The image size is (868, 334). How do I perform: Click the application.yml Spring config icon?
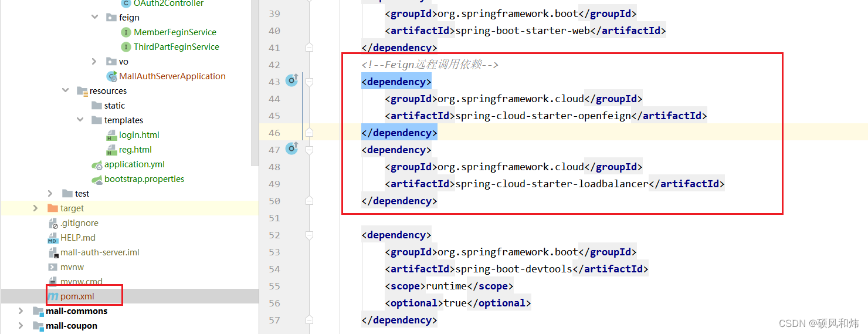point(97,164)
